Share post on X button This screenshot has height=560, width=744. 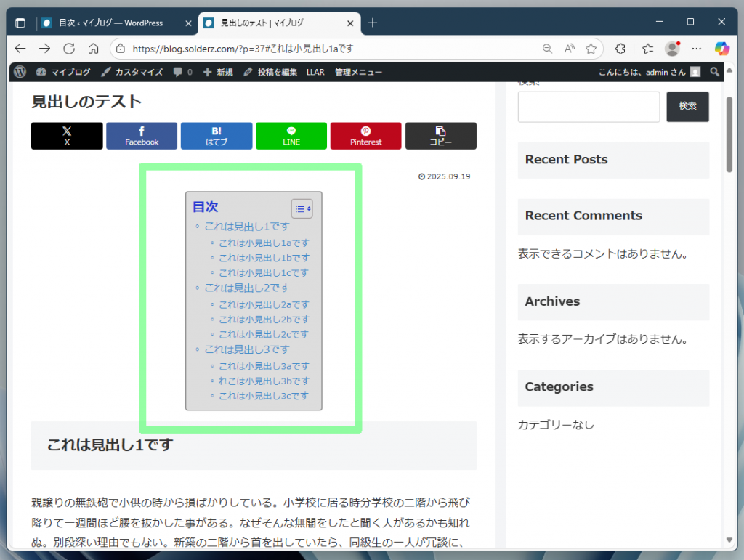point(67,136)
